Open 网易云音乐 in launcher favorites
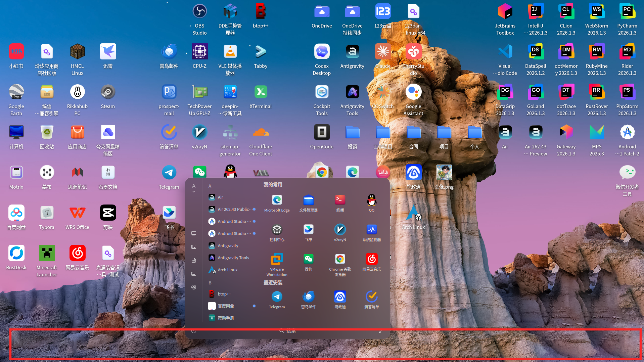644x362 pixels. pos(371,262)
